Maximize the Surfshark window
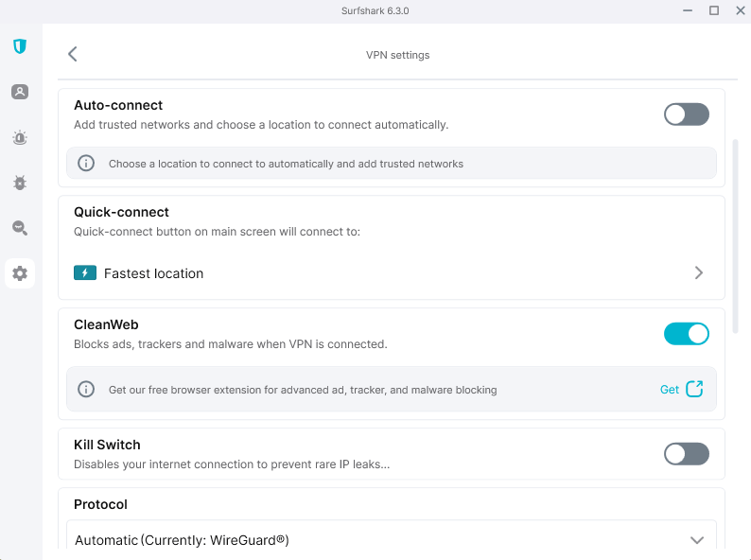This screenshot has height=560, width=751. [714, 10]
